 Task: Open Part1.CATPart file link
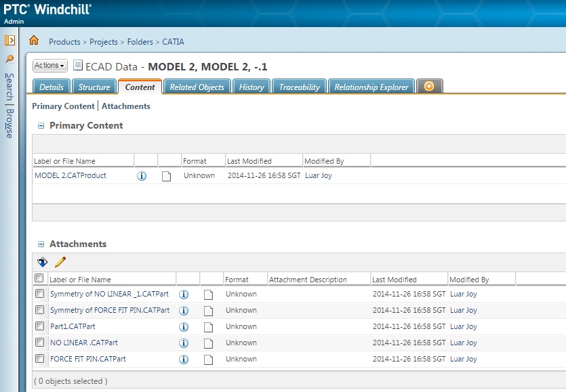click(x=73, y=326)
